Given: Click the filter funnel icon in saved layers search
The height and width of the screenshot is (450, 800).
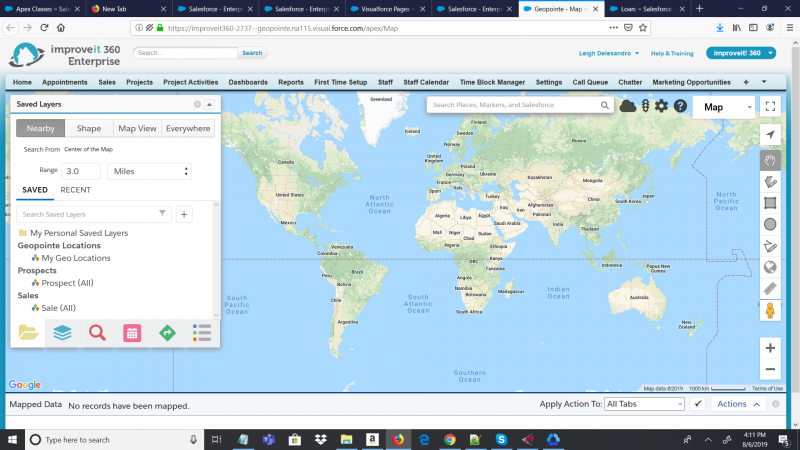Looking at the screenshot, I should 162,214.
